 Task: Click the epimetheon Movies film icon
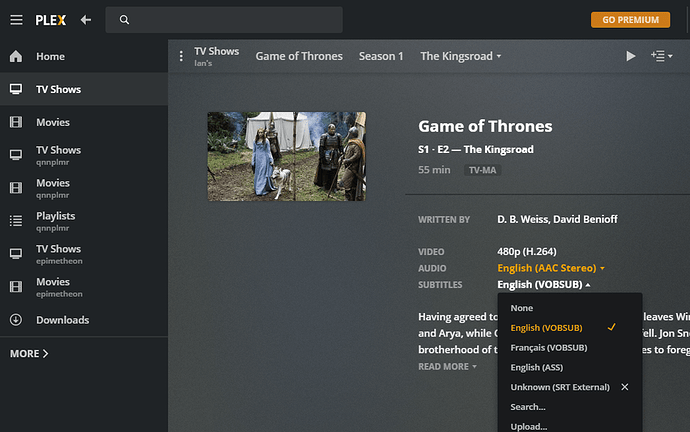coord(16,287)
